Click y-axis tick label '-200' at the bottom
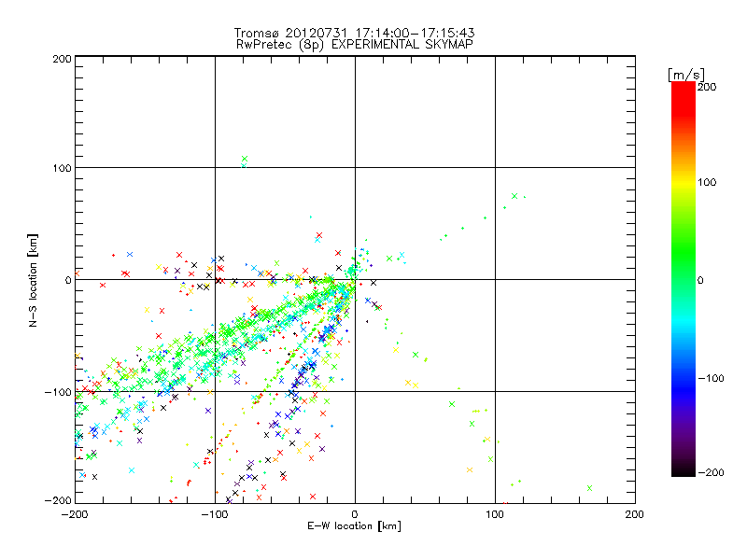 [58, 500]
